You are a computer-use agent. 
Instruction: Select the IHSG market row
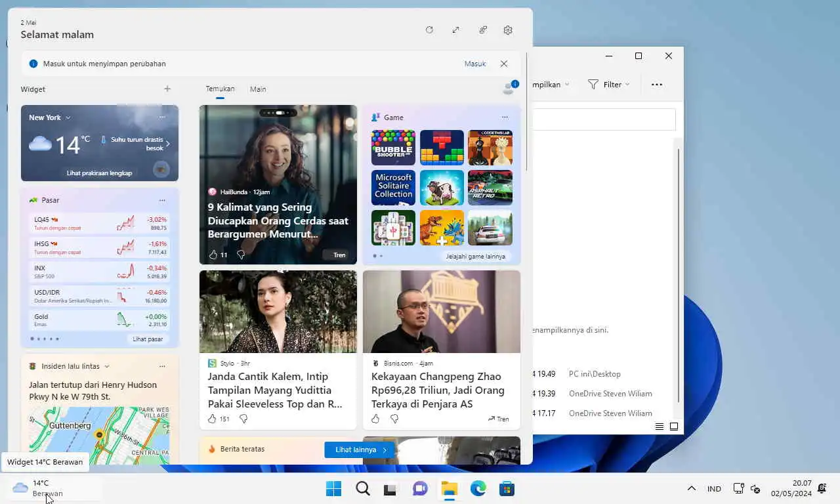tap(100, 248)
